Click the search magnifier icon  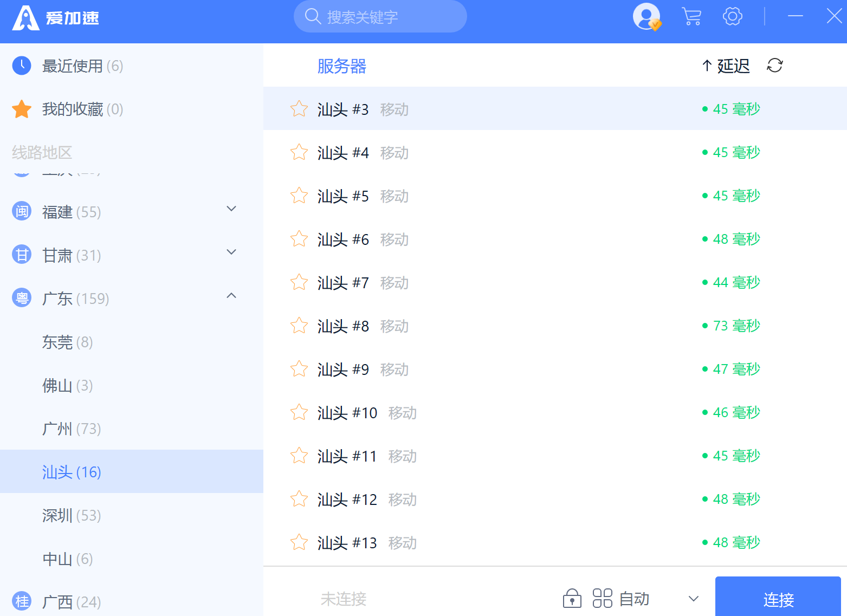pyautogui.click(x=313, y=16)
